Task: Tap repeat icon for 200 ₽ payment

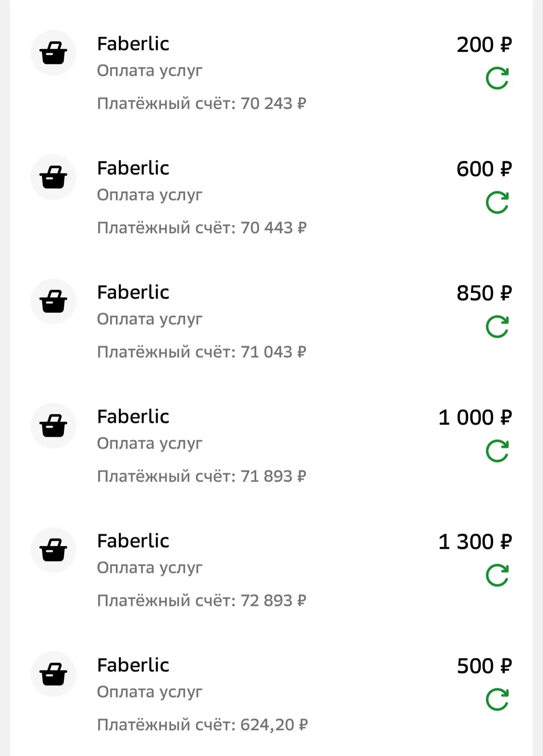Action: pos(497,78)
